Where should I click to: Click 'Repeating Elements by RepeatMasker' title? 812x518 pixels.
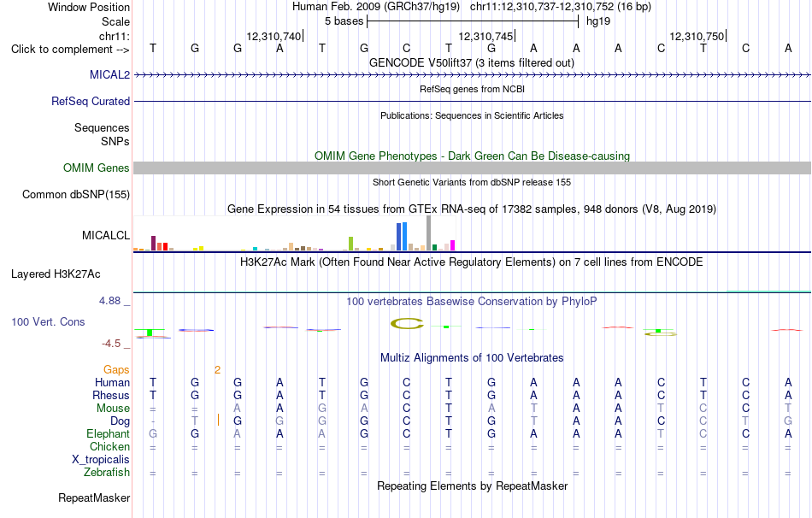click(472, 486)
